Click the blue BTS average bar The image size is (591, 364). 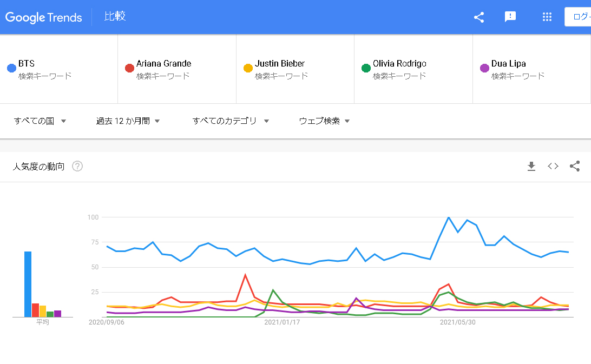(28, 284)
